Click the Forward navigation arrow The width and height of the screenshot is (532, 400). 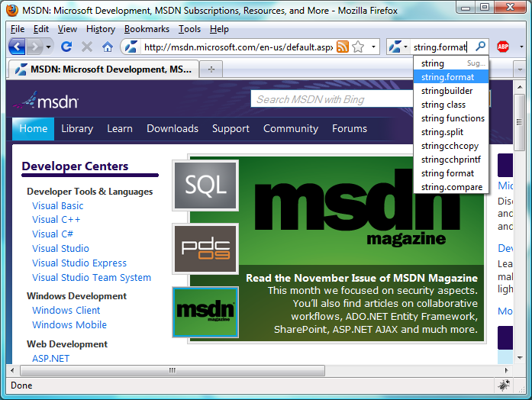click(34, 47)
